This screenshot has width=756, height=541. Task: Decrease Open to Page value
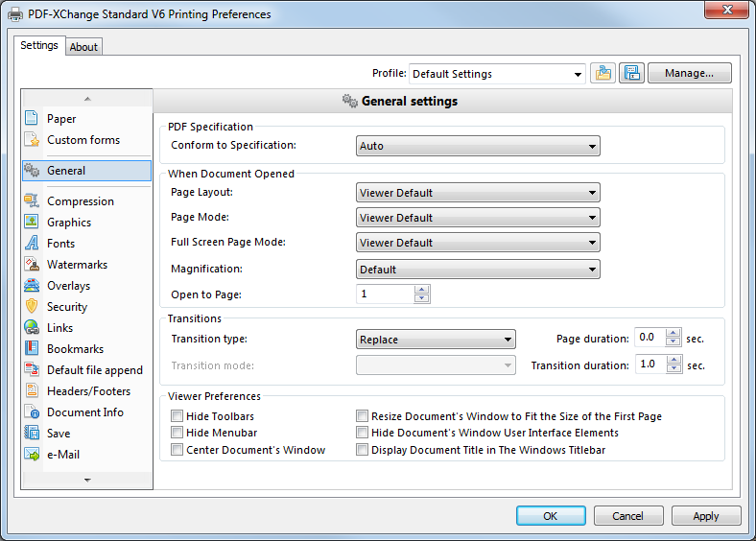(x=422, y=298)
